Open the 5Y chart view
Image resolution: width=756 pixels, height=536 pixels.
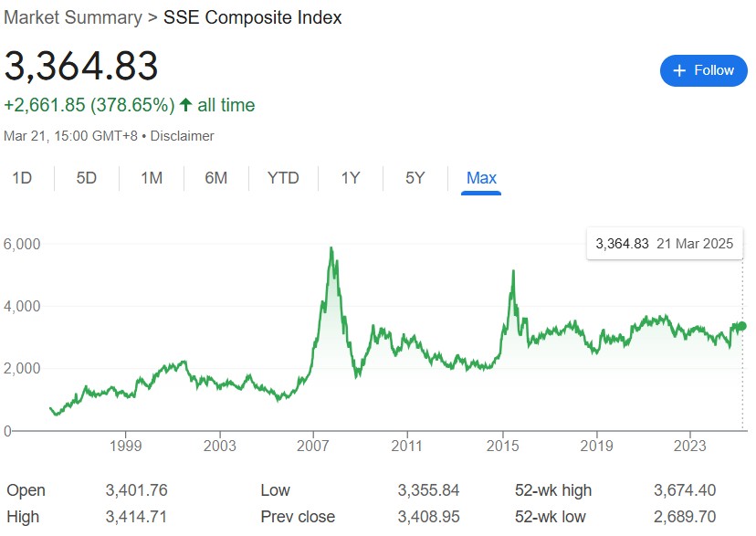coord(414,178)
